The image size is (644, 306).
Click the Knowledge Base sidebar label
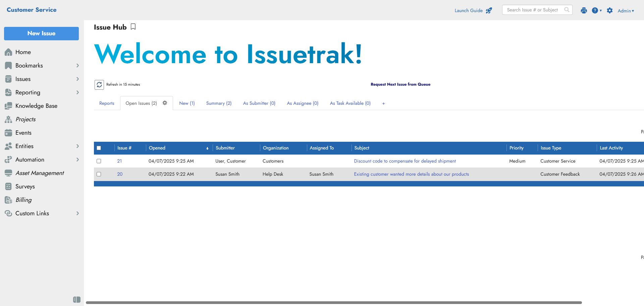point(36,106)
